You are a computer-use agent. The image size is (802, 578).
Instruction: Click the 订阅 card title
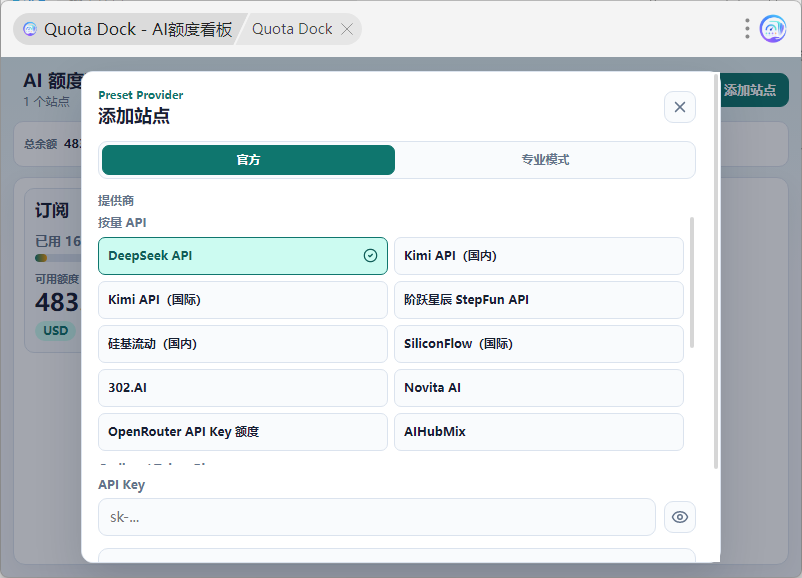(x=52, y=210)
